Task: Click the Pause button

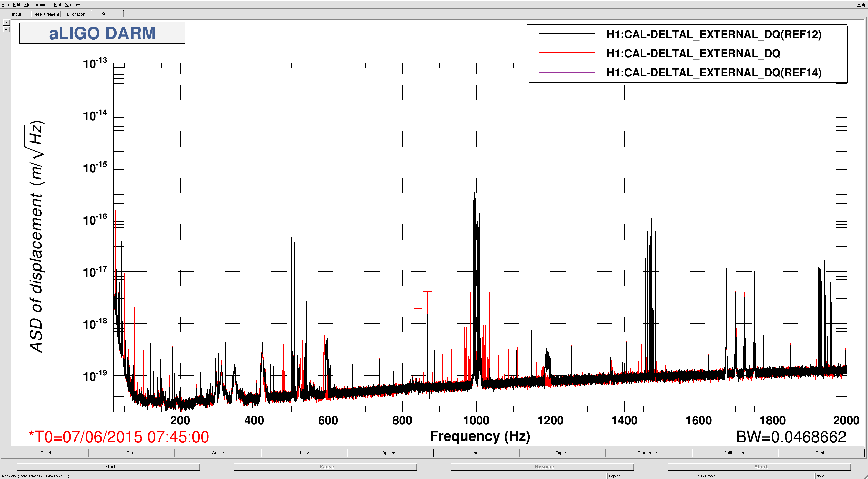Action: [325, 467]
